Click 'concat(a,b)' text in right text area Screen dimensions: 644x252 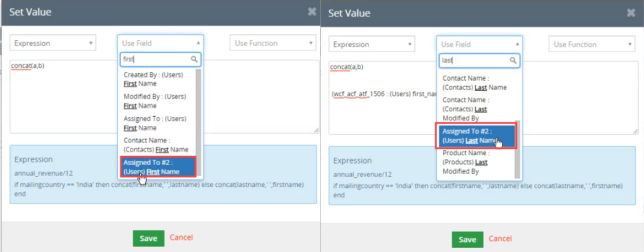pos(347,67)
